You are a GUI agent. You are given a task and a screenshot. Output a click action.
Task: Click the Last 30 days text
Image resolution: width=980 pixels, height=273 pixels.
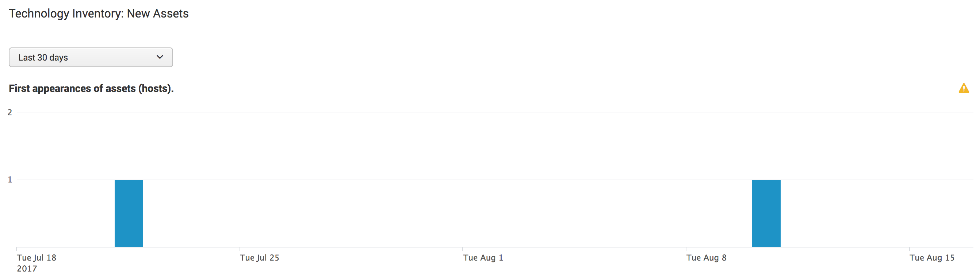tap(43, 57)
